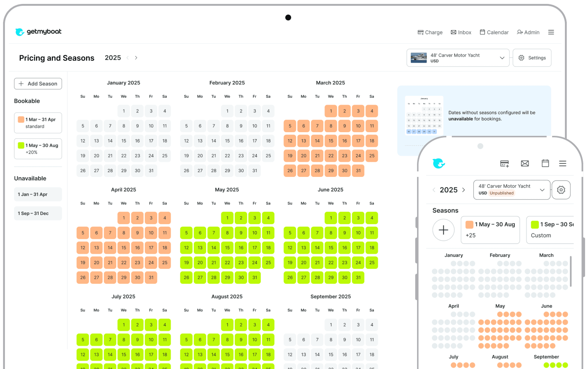Tap the mobile inbox envelope icon
Screen dimensions: 588x369
pos(525,163)
